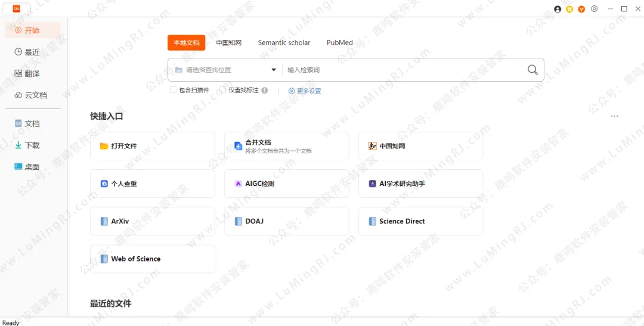Click the yellow membership badge icon

569,9
